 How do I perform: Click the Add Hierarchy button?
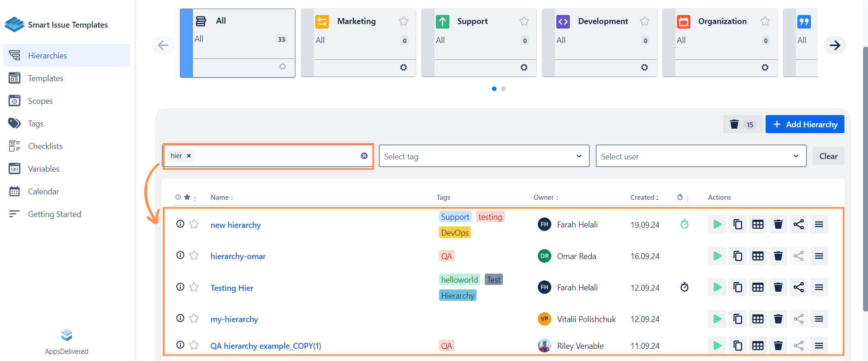tap(805, 125)
